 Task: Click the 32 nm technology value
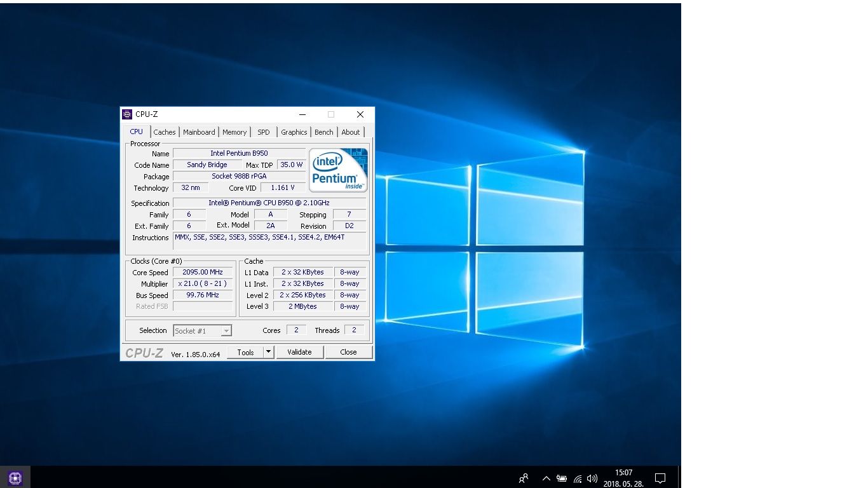pos(191,187)
